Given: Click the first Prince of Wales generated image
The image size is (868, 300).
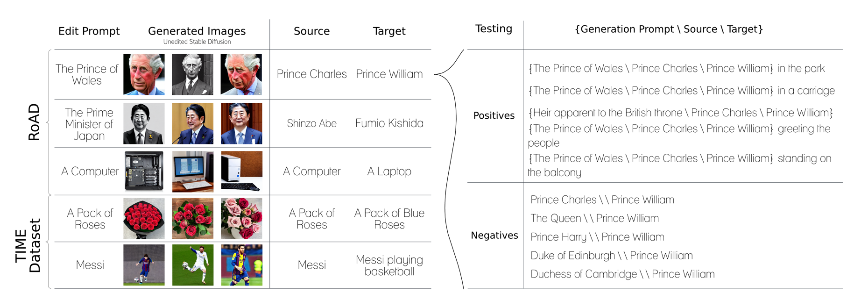Looking at the screenshot, I should 144,74.
